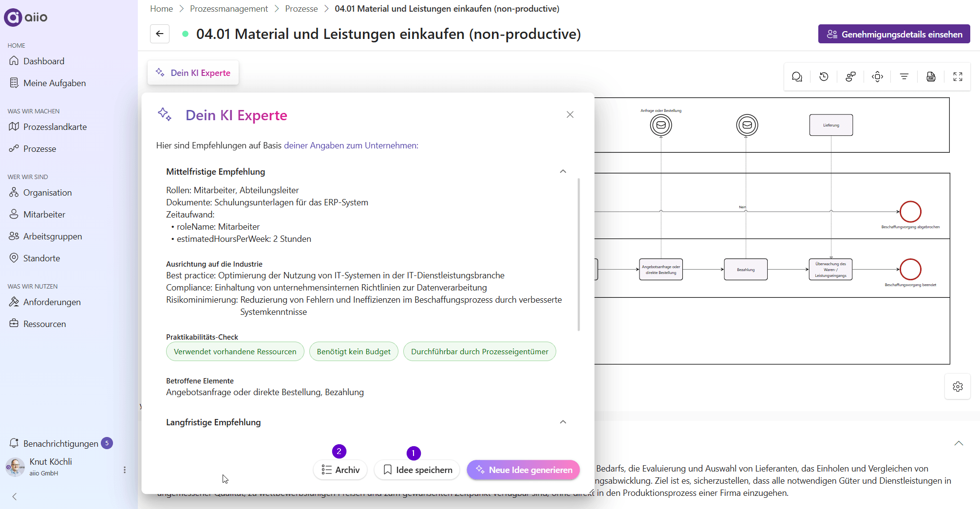Collapse the process description section chevron
This screenshot has width=980, height=509.
pos(959,443)
